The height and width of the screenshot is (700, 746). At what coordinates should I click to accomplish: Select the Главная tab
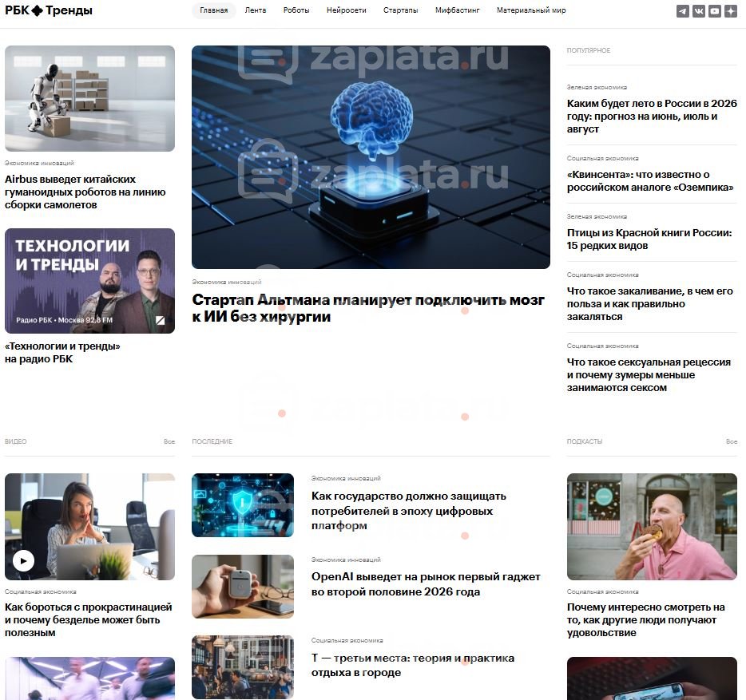213,10
